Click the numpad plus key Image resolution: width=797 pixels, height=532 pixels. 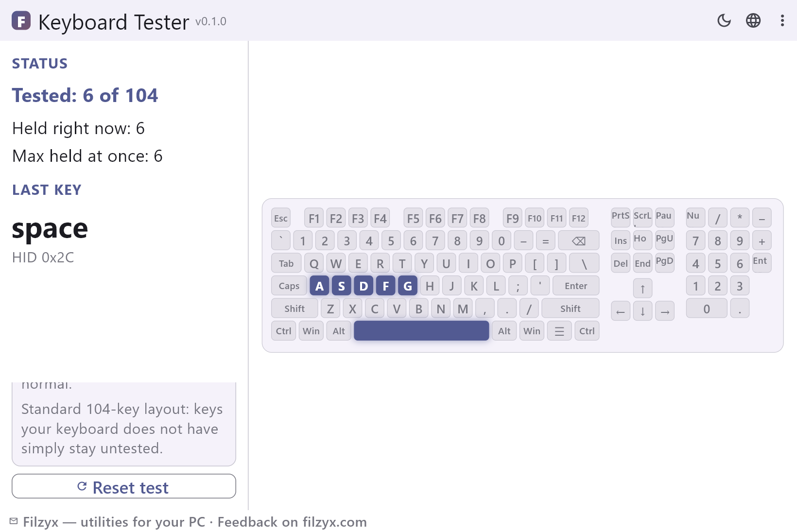pyautogui.click(x=762, y=240)
